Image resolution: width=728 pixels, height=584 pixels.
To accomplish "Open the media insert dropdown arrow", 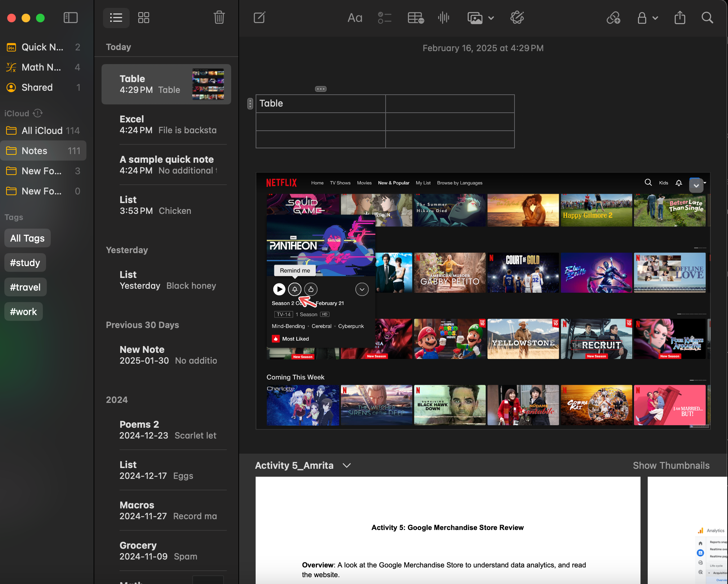I will click(x=491, y=18).
